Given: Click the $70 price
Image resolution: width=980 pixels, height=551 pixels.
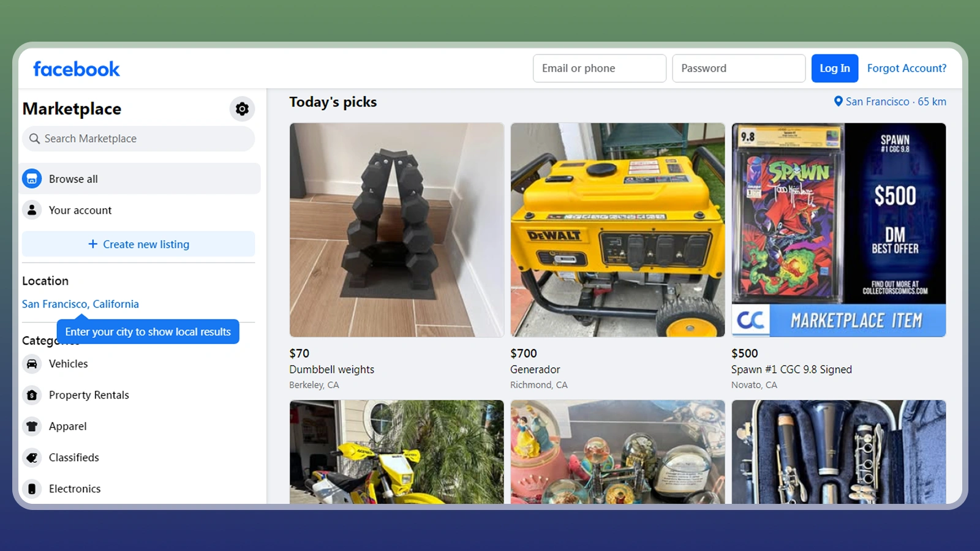Looking at the screenshot, I should coord(299,353).
